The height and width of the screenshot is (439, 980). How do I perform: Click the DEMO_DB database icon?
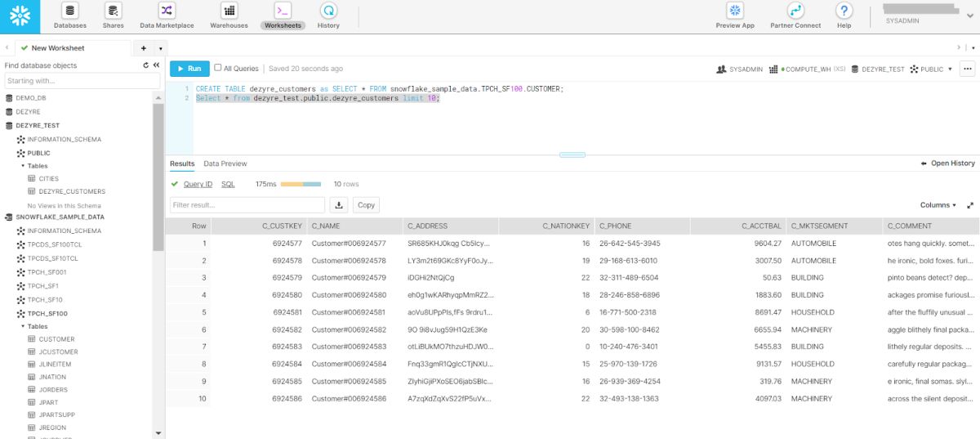[9, 98]
